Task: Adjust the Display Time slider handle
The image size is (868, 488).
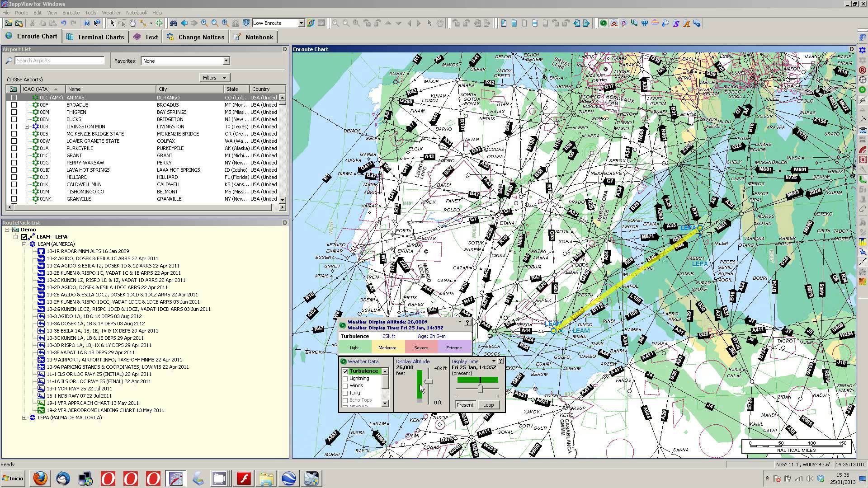Action: [x=480, y=388]
